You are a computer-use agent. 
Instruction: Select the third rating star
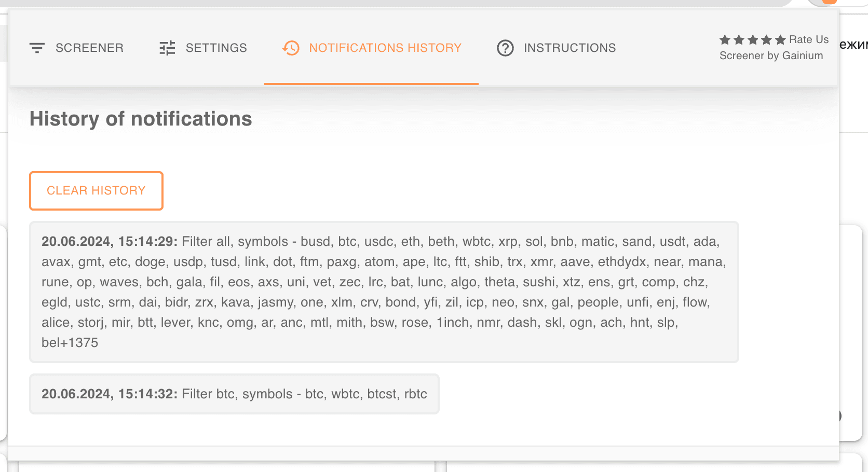[x=753, y=40]
